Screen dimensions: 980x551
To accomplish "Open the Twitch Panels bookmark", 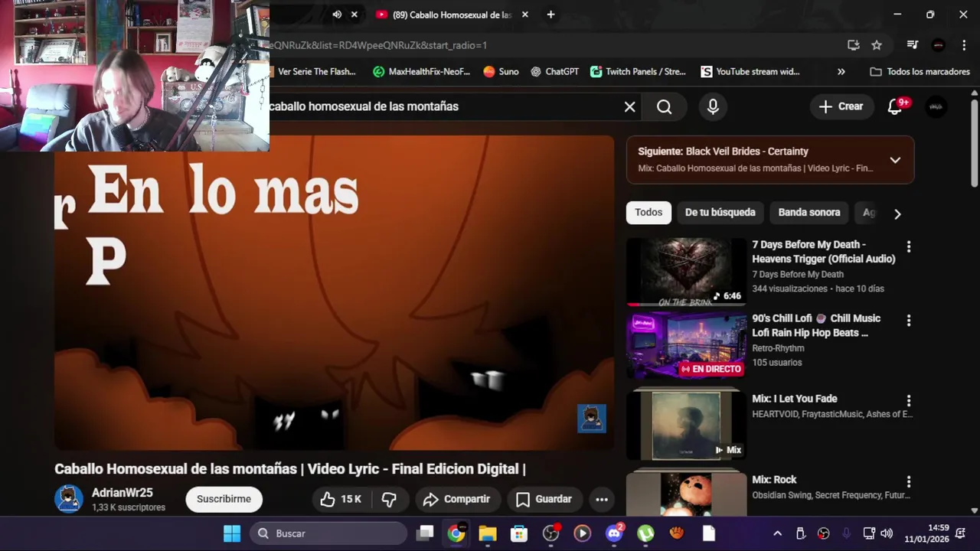I will click(x=638, y=71).
